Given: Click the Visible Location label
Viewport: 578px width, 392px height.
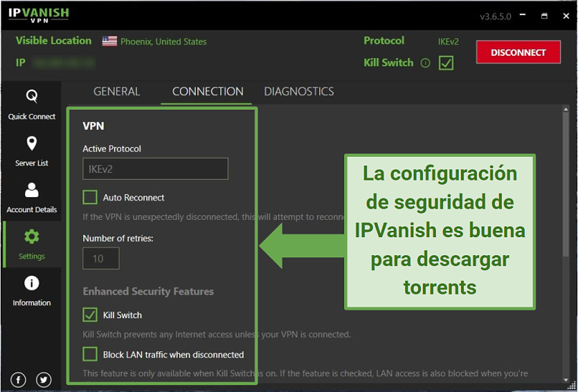Looking at the screenshot, I should click(54, 41).
